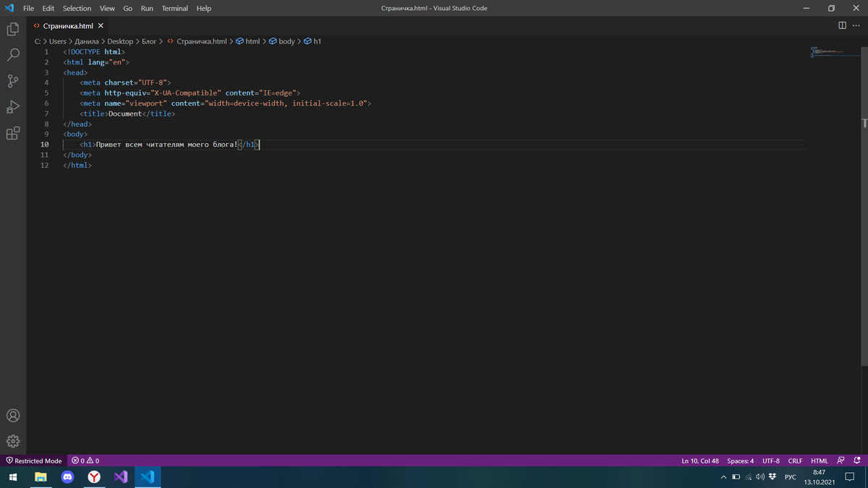
Task: Click the closing </html> tag line
Action: pos(77,165)
